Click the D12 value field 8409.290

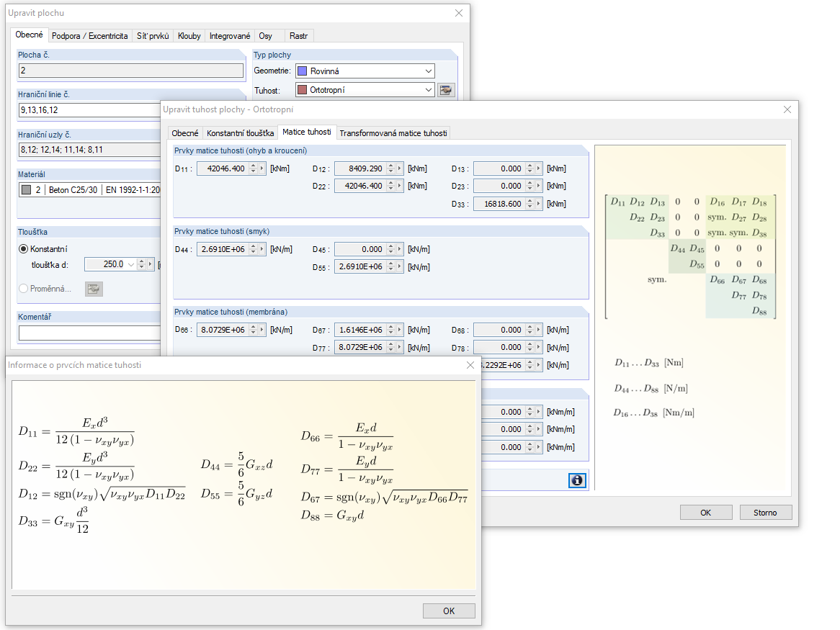pos(360,168)
